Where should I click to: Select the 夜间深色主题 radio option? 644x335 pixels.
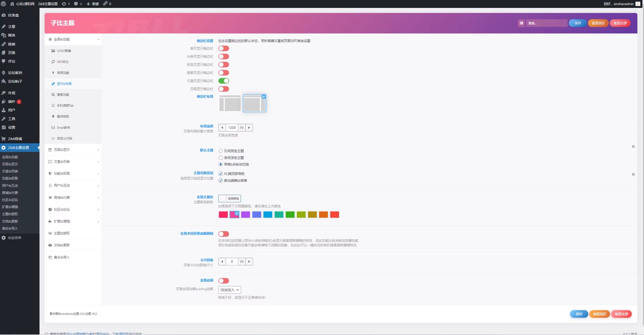coord(220,157)
